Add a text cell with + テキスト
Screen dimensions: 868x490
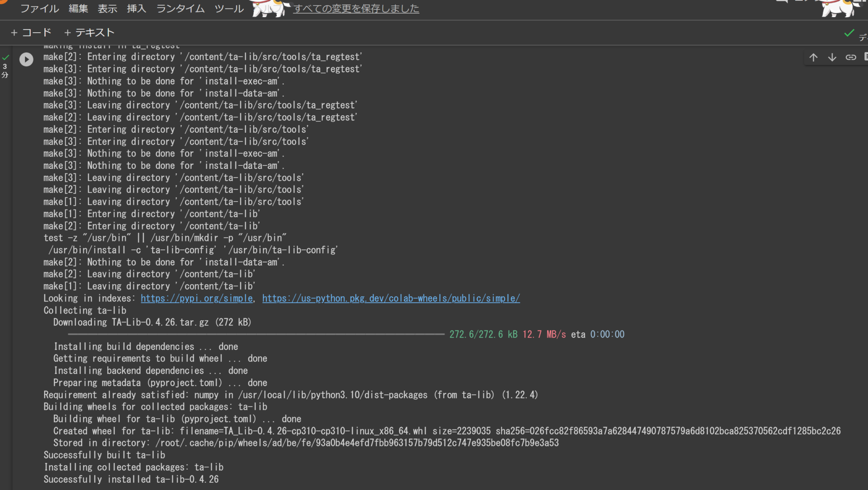coord(89,33)
